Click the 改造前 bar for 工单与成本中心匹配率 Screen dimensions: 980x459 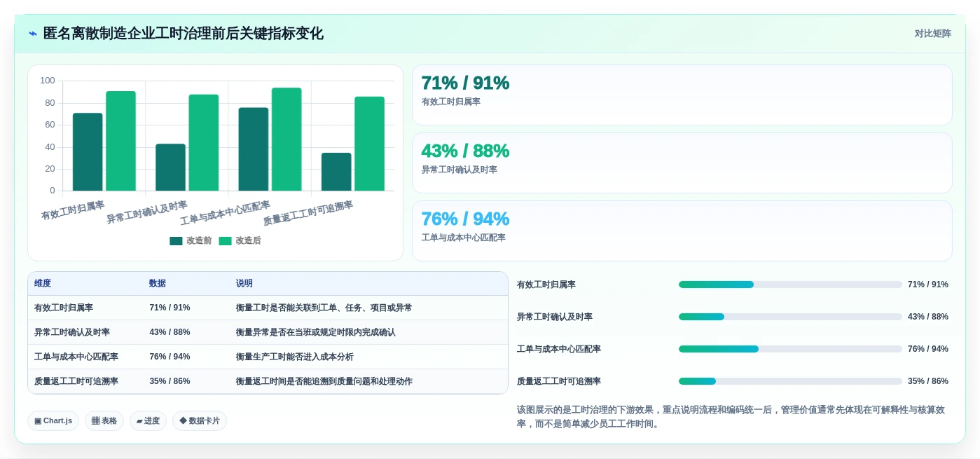pos(253,149)
